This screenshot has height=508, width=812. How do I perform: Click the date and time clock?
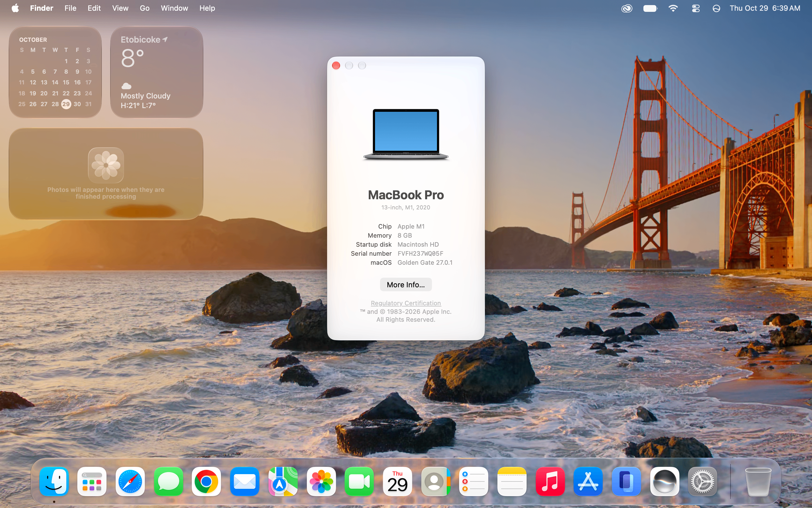[765, 8]
